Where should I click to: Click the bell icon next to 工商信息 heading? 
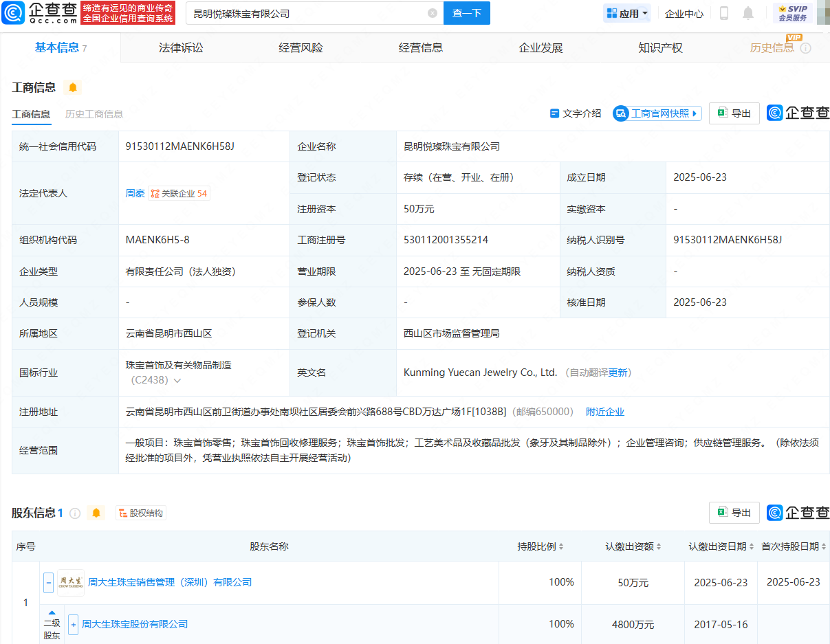pos(74,88)
